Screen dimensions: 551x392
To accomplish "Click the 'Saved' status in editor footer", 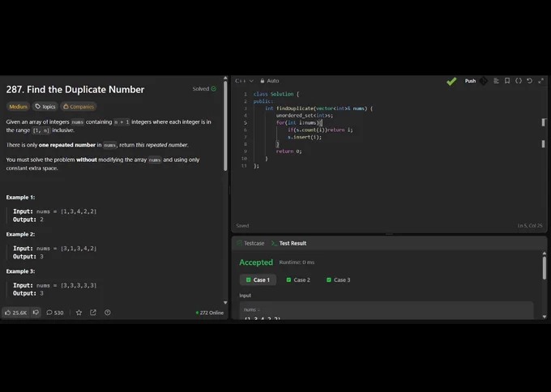I will (242, 226).
